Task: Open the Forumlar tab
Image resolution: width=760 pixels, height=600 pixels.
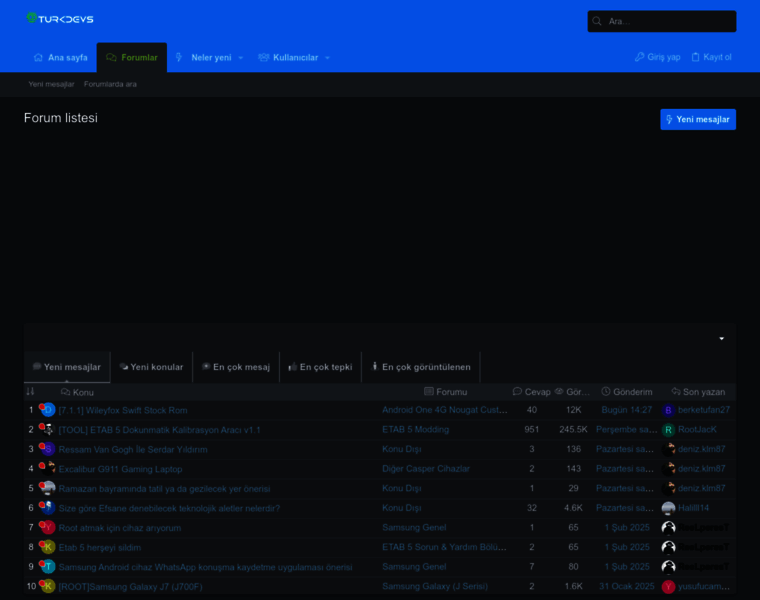Action: point(132,58)
